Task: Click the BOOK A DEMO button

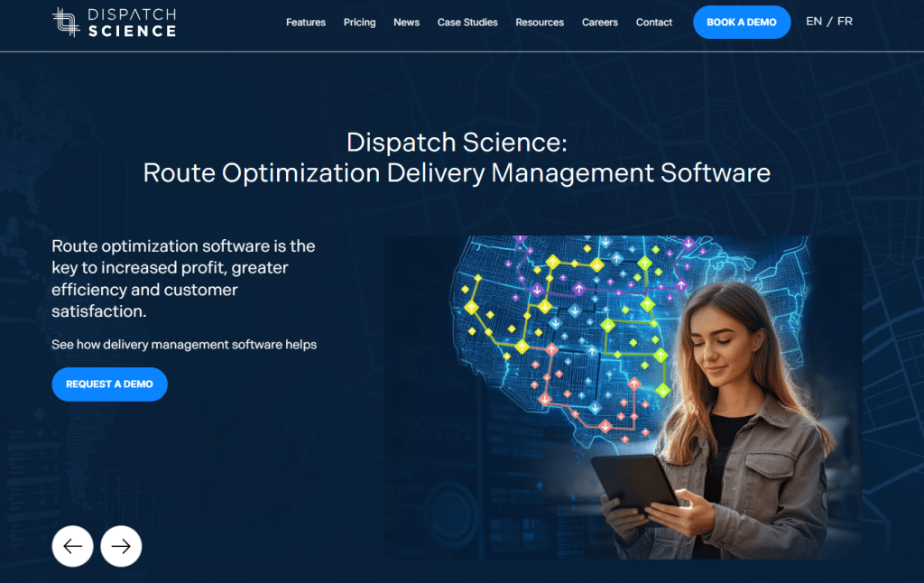Action: tap(742, 22)
